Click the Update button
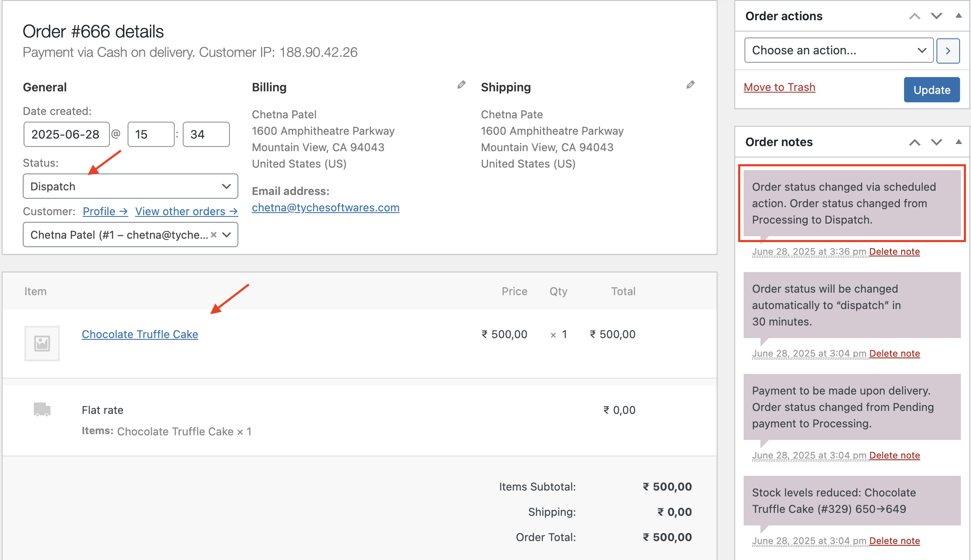 tap(931, 90)
